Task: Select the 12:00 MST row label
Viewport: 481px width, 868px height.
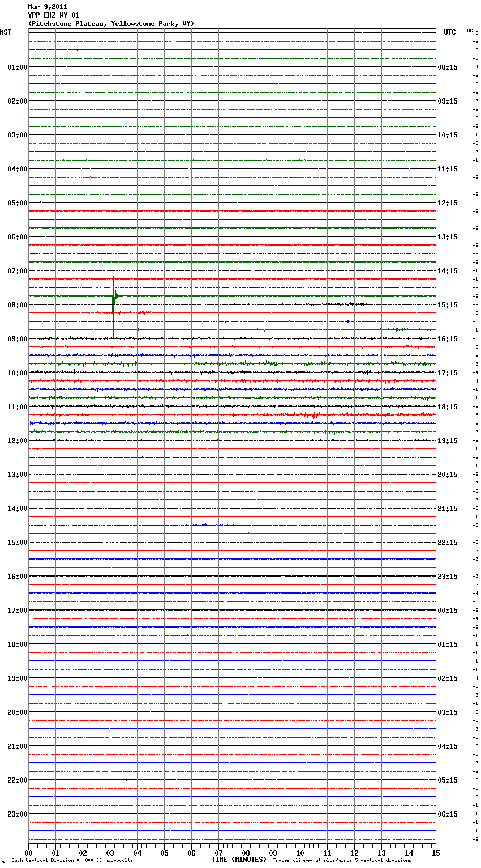Action: coord(18,441)
